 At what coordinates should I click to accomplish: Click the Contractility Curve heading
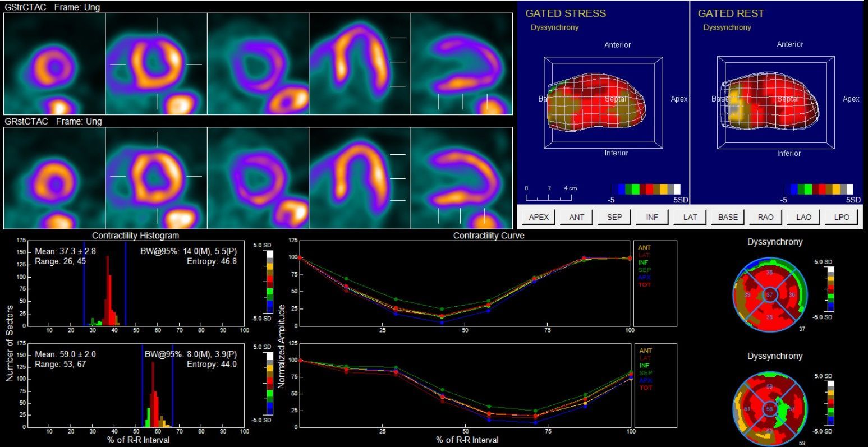tap(489, 236)
